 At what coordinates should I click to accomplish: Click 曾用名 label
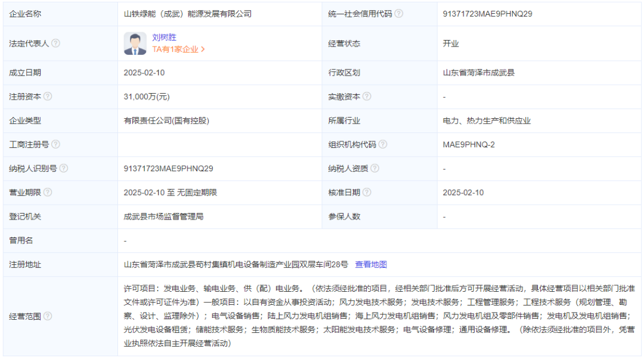click(21, 240)
